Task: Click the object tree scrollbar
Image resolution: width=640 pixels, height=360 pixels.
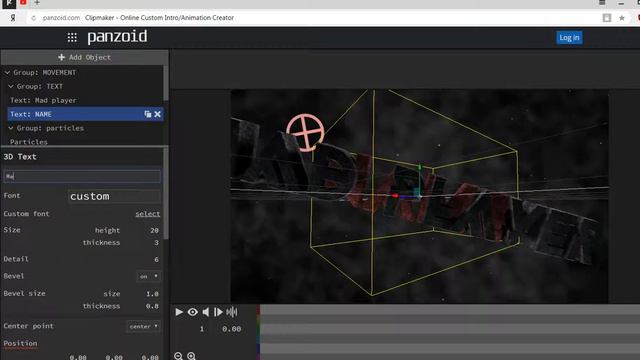Action: coord(166,83)
